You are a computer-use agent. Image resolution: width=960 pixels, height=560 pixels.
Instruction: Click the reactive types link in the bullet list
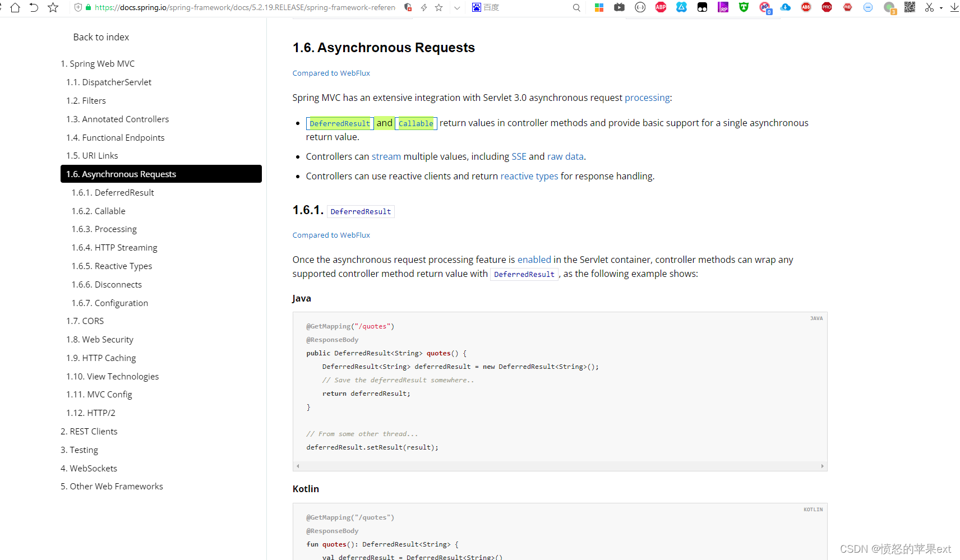coord(529,176)
